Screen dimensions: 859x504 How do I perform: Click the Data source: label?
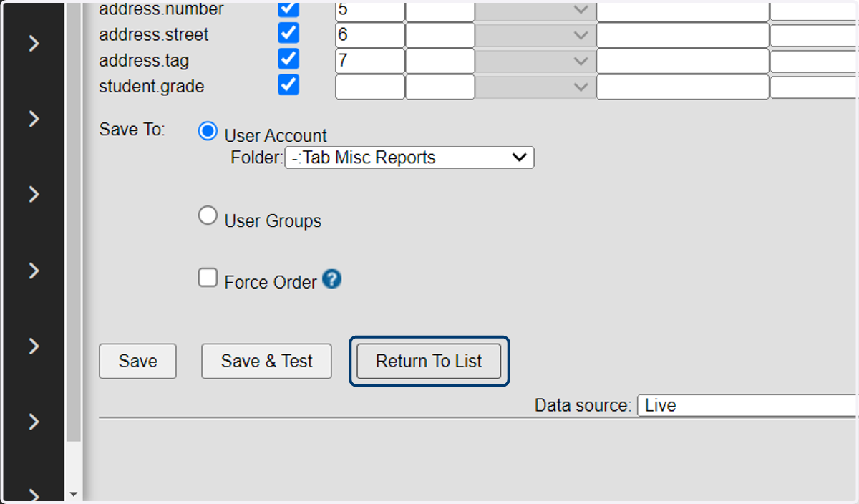click(583, 405)
